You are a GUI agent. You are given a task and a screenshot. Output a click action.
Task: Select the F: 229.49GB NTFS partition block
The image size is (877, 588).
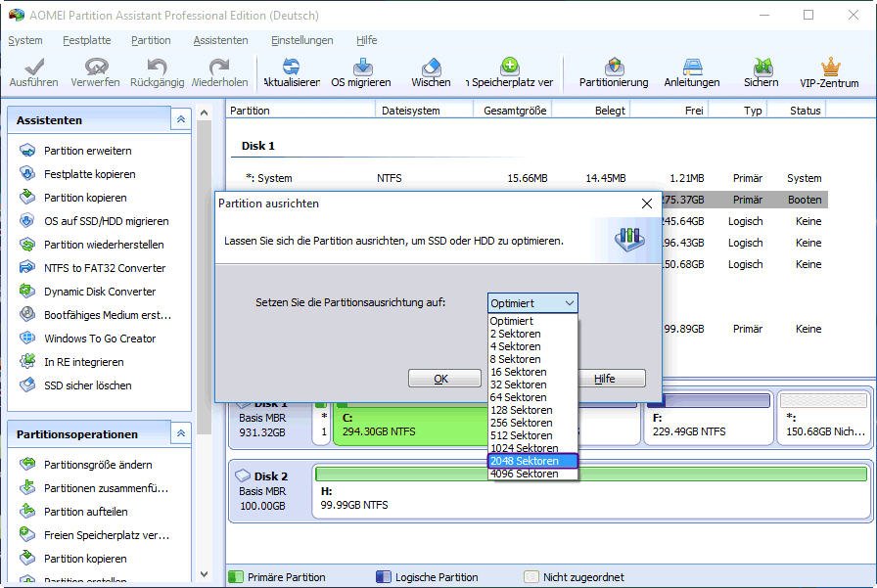(x=708, y=419)
